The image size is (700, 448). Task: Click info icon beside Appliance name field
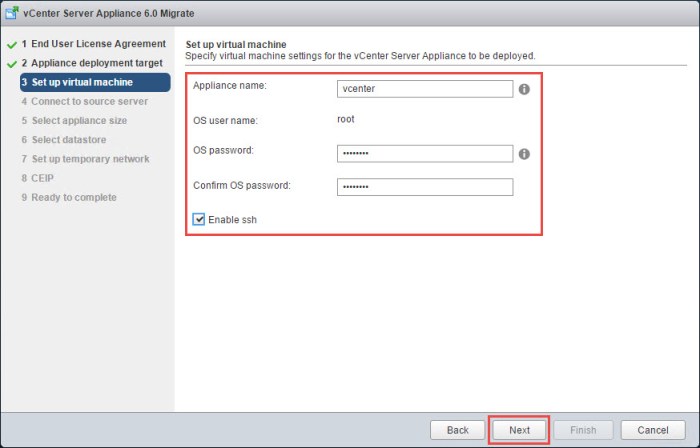pyautogui.click(x=524, y=89)
